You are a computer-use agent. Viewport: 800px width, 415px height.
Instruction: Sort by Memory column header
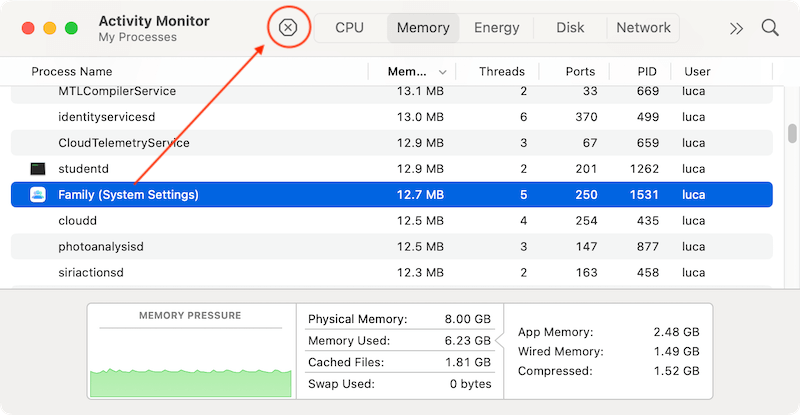[408, 72]
